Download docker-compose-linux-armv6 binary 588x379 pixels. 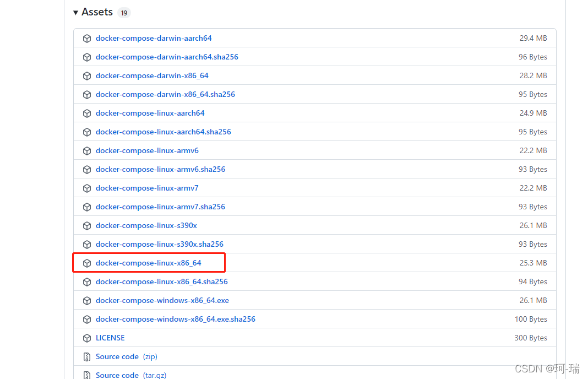[x=147, y=150]
